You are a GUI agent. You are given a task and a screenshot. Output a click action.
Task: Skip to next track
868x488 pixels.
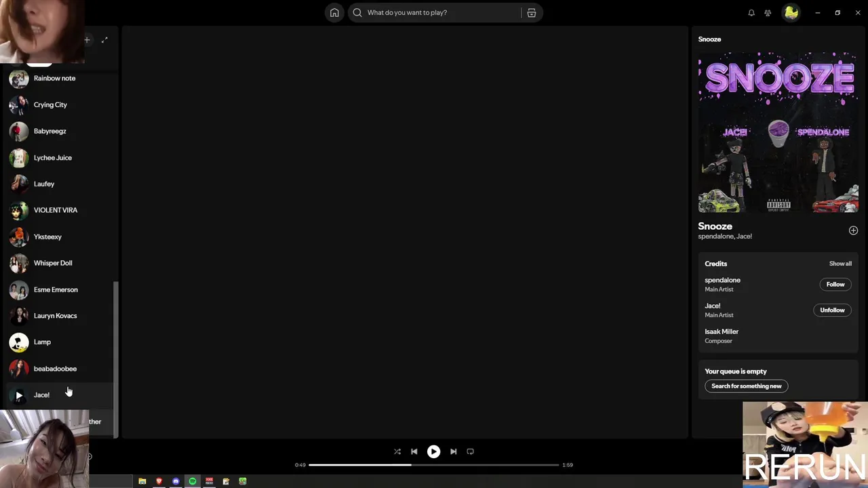pyautogui.click(x=453, y=451)
